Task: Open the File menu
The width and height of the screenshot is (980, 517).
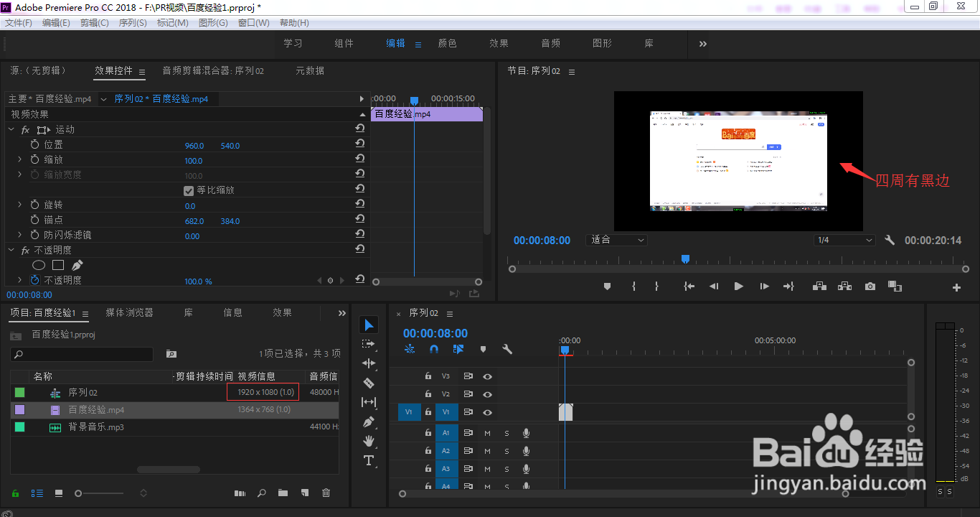Action: 19,23
